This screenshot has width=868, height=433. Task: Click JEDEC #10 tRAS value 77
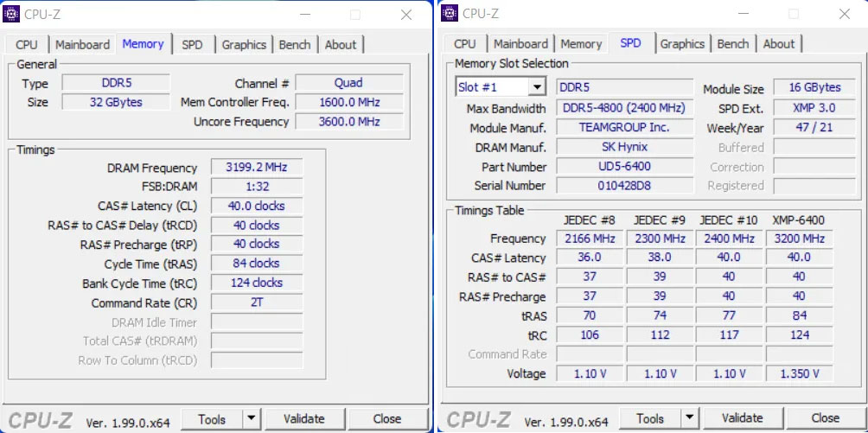click(x=729, y=315)
